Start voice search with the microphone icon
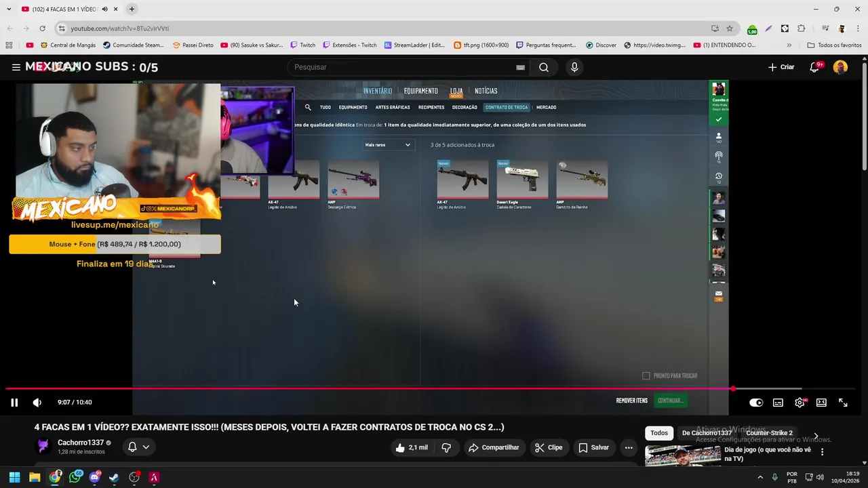 click(574, 67)
